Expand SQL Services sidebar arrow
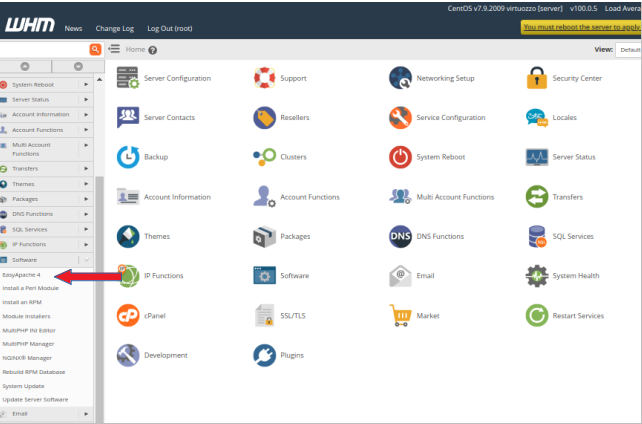 point(86,229)
